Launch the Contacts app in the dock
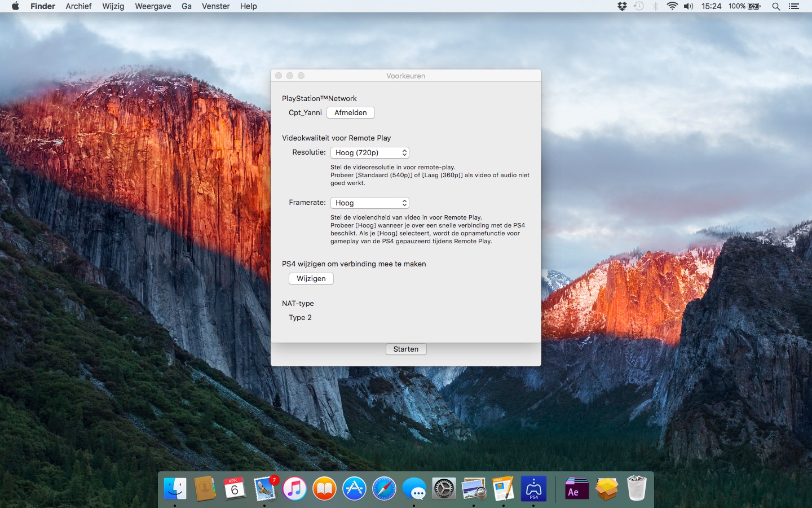The height and width of the screenshot is (508, 812). tap(205, 488)
